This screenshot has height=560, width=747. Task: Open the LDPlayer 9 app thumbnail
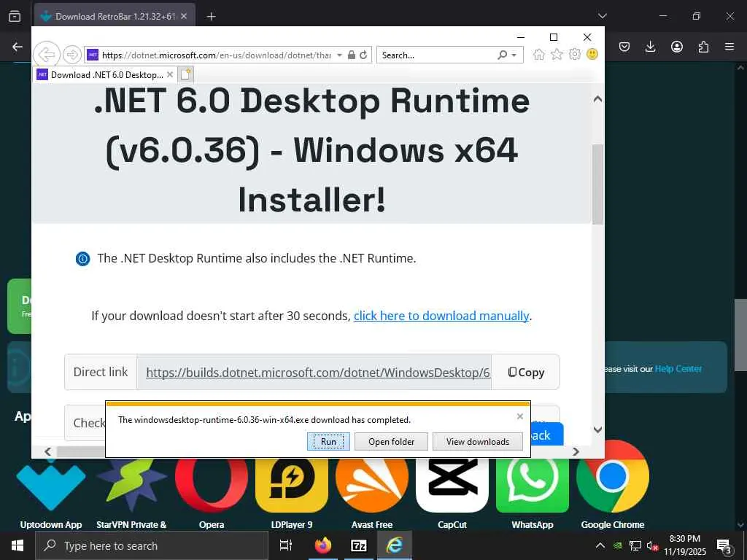[x=292, y=485]
